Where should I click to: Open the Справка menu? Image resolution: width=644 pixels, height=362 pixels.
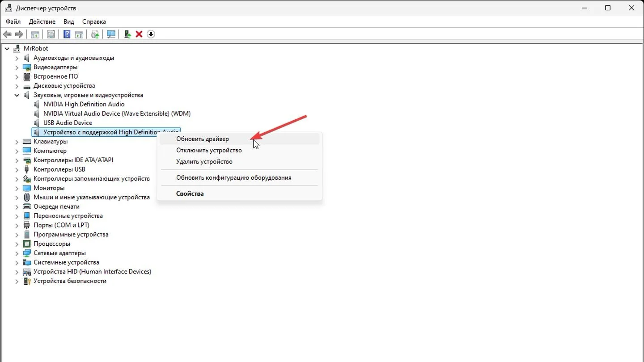tap(94, 21)
